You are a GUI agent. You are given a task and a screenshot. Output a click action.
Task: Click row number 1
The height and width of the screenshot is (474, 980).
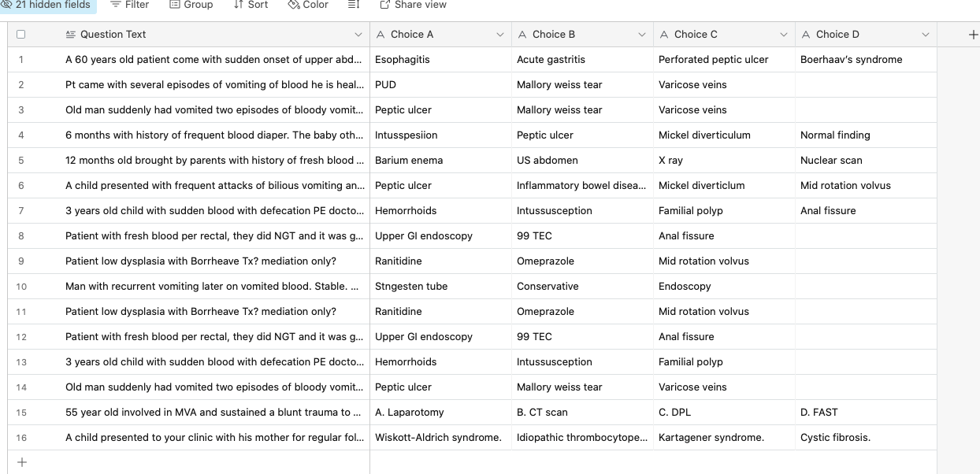pyautogui.click(x=21, y=60)
